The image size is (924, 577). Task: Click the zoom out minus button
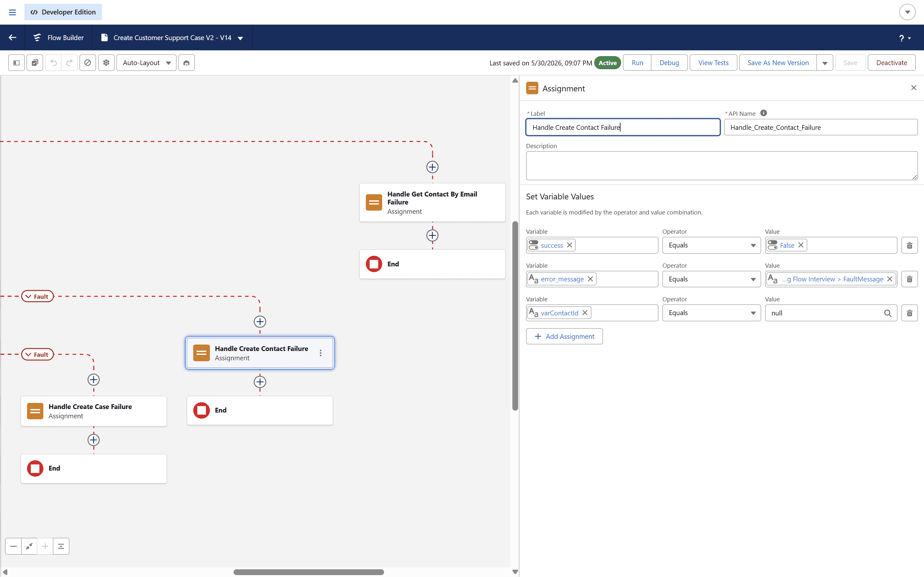point(13,546)
